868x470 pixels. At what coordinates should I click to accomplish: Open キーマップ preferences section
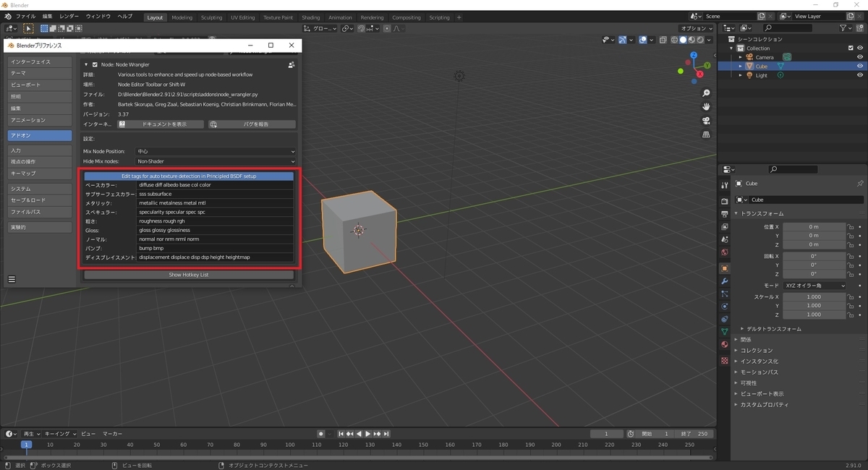tap(40, 174)
